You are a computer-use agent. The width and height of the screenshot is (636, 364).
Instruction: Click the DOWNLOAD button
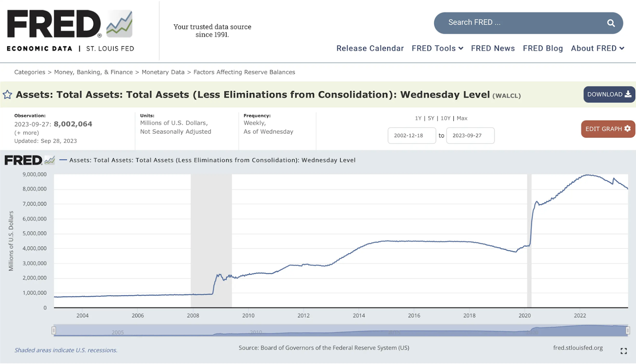[x=609, y=95]
